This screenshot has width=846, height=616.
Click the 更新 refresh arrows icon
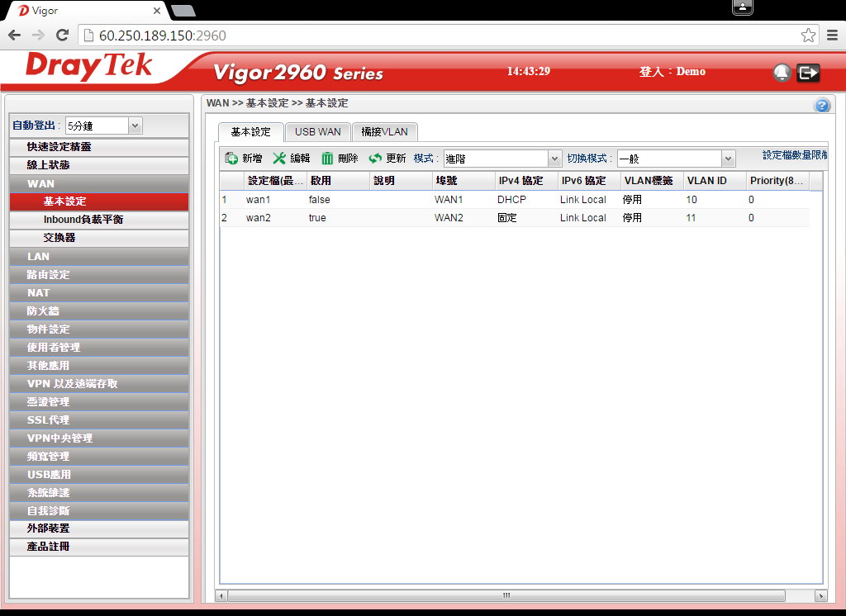pos(375,158)
